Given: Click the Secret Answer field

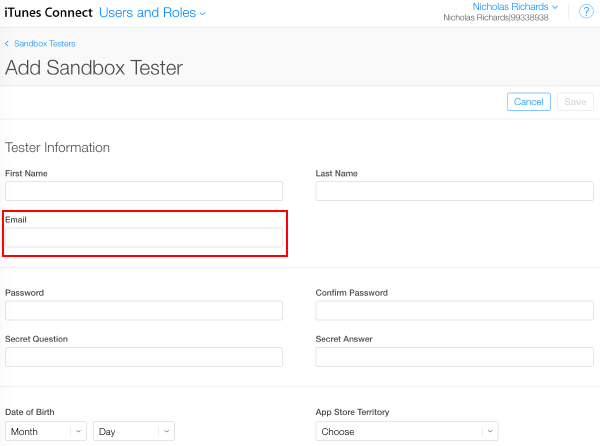Looking at the screenshot, I should (454, 357).
